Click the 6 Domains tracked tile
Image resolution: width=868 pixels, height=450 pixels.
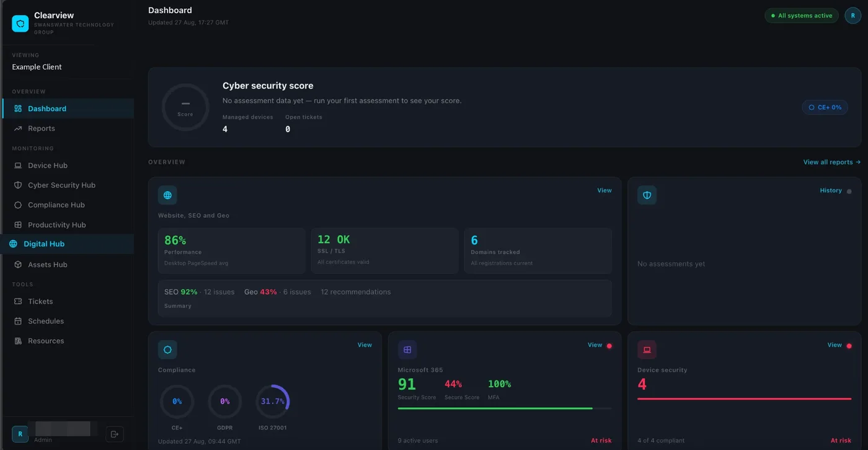(538, 251)
